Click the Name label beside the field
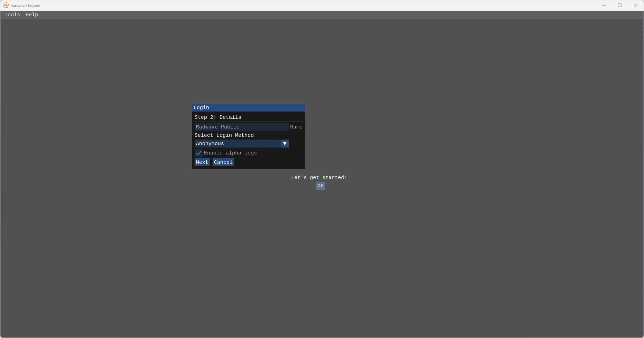Screen dimensions: 644x338 [x=296, y=127]
